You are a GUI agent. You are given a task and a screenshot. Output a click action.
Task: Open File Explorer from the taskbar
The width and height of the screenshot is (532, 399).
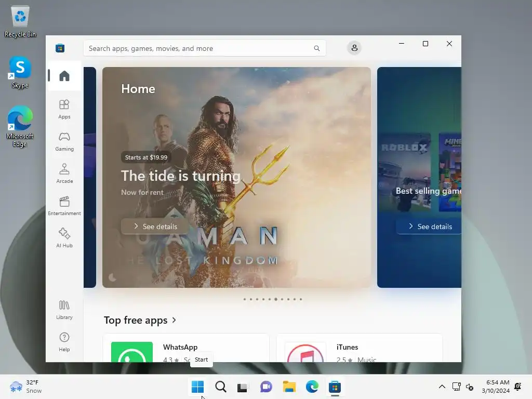(289, 387)
